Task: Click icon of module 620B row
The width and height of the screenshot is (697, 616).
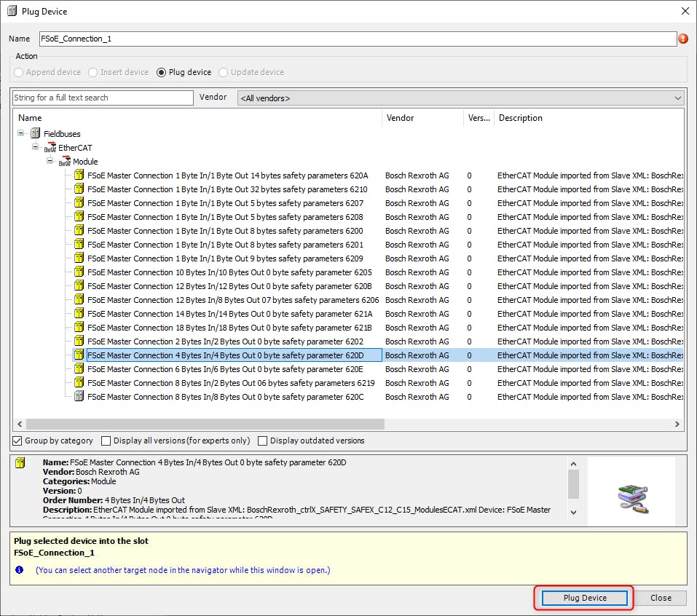Action: pos(79,285)
